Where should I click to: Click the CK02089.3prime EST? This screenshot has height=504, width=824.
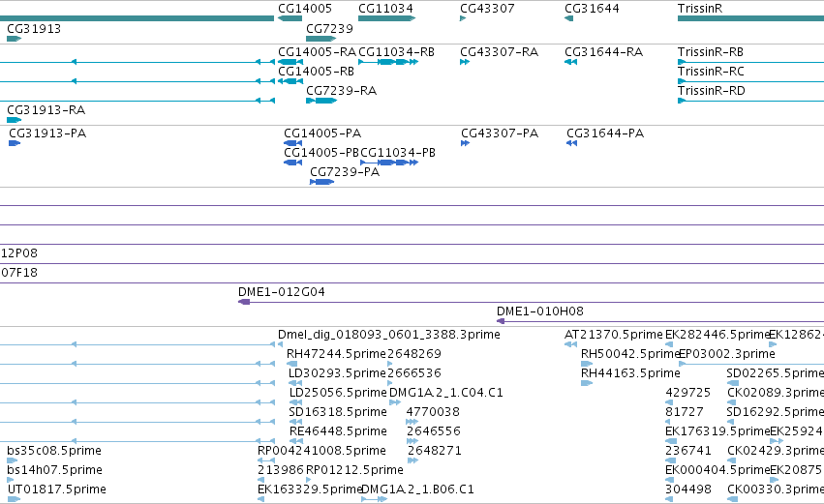point(731,402)
